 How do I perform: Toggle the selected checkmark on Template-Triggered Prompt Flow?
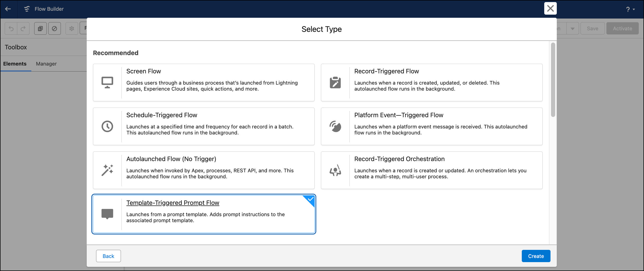tap(310, 200)
